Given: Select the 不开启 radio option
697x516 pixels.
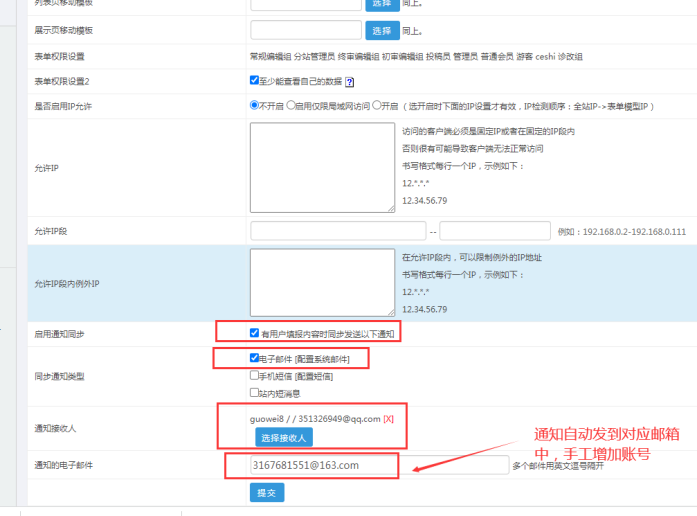Looking at the screenshot, I should [255, 104].
